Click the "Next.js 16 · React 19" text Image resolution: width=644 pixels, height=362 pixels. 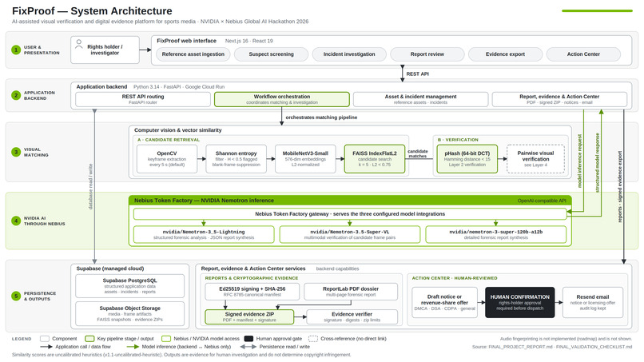tap(249, 41)
